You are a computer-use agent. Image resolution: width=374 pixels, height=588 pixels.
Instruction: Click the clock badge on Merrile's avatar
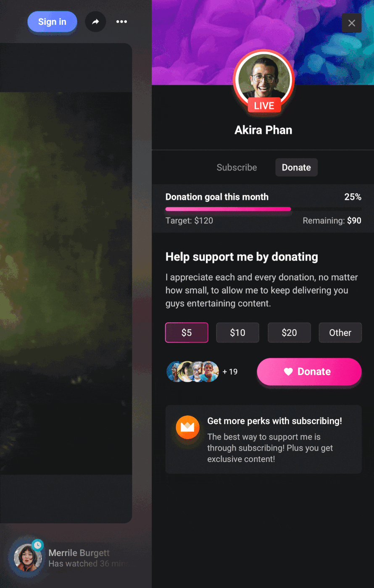click(x=38, y=545)
